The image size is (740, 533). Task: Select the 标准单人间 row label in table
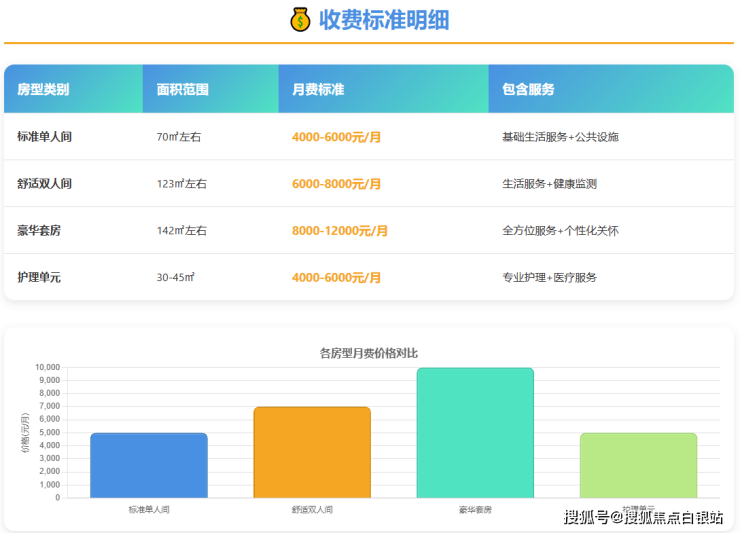click(45, 137)
